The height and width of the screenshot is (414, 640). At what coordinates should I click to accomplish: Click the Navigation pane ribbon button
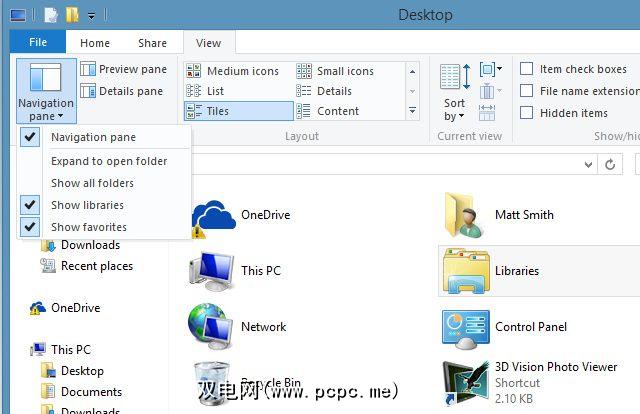pos(46,91)
